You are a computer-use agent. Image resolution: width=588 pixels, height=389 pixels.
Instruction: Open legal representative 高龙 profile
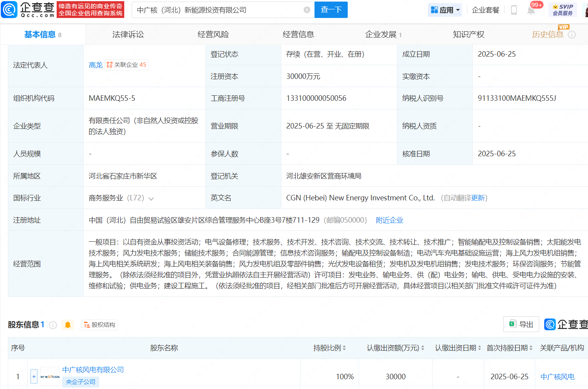tap(95, 65)
